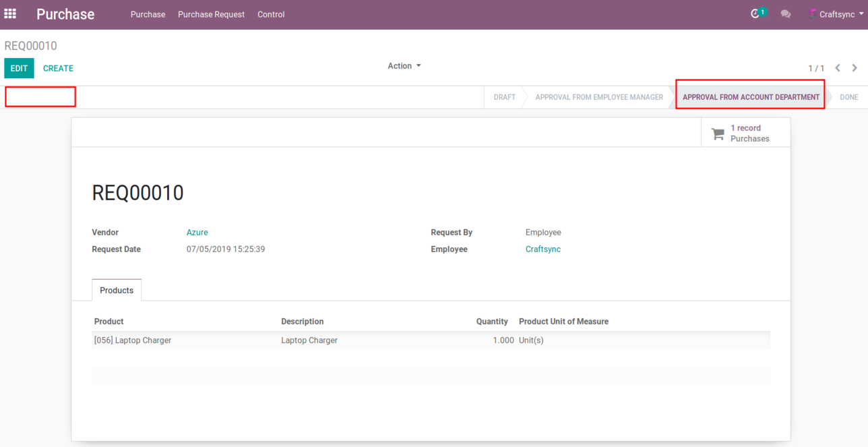Expand the Action dropdown

click(x=404, y=66)
